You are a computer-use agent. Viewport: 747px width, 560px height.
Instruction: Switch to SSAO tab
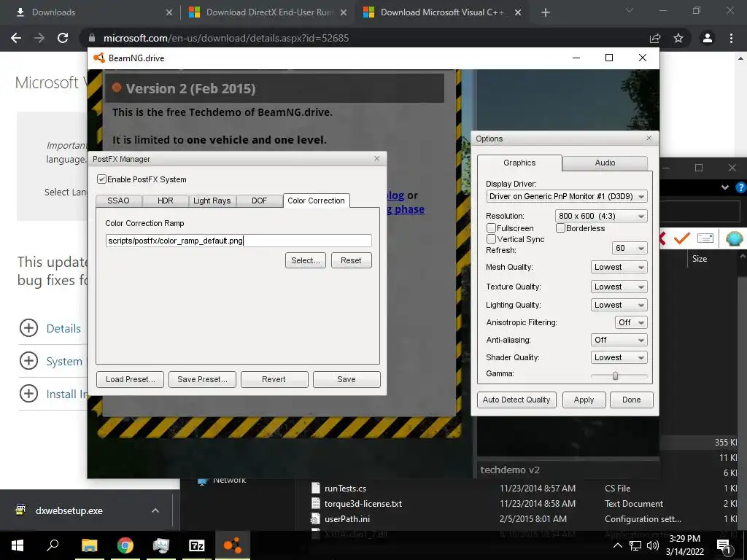118,201
